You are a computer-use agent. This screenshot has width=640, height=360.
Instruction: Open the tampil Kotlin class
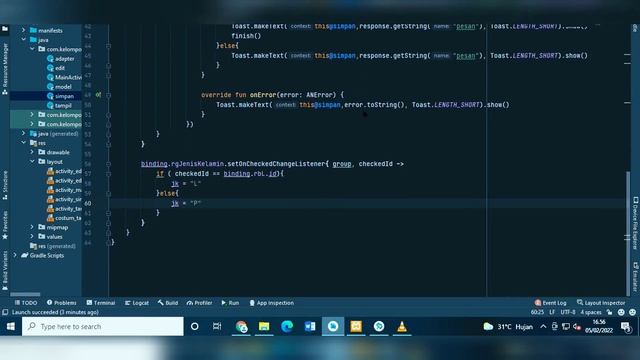tap(59, 105)
